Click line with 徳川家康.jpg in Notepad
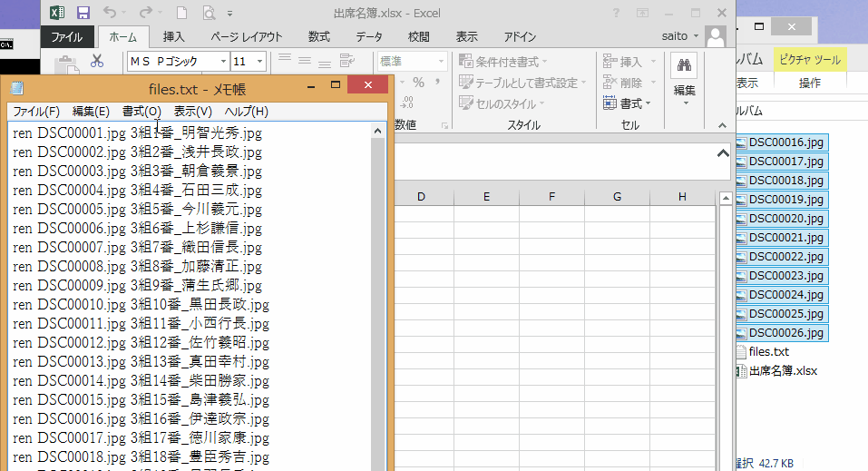The image size is (868, 471). point(141,437)
